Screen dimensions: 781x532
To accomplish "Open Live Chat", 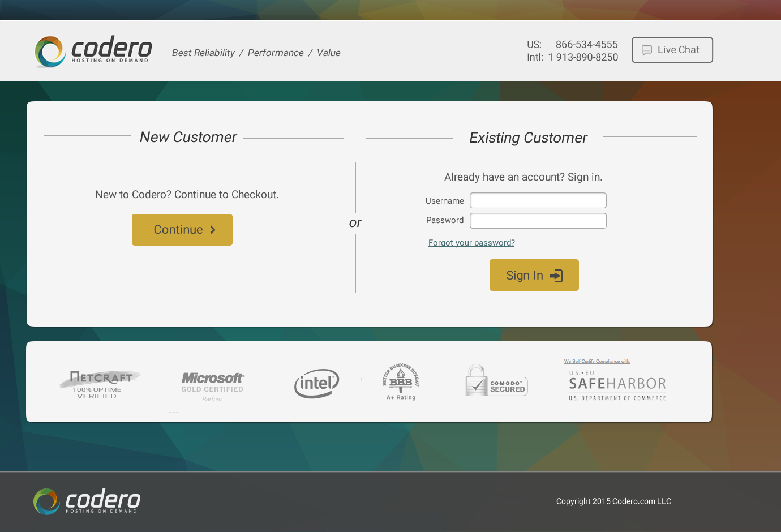I will (x=672, y=50).
